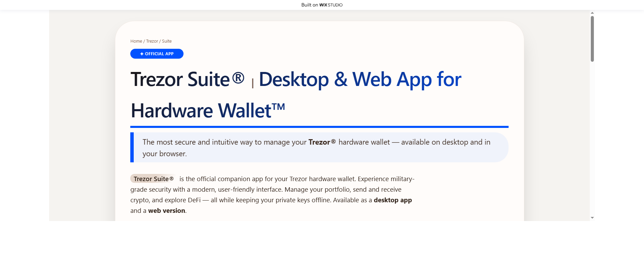
Task: Click the scrollbar up arrow
Action: 592,13
